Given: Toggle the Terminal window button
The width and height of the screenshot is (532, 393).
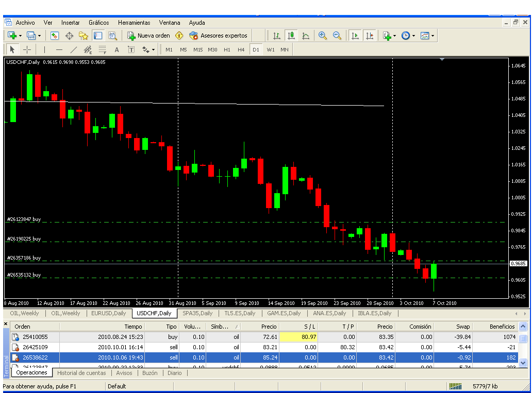Looking at the screenshot, I should 97,36.
